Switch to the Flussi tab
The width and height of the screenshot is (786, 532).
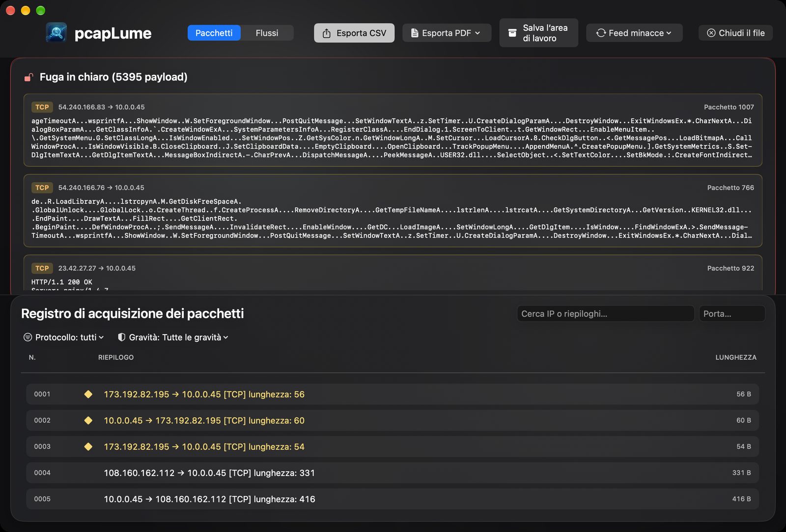267,33
